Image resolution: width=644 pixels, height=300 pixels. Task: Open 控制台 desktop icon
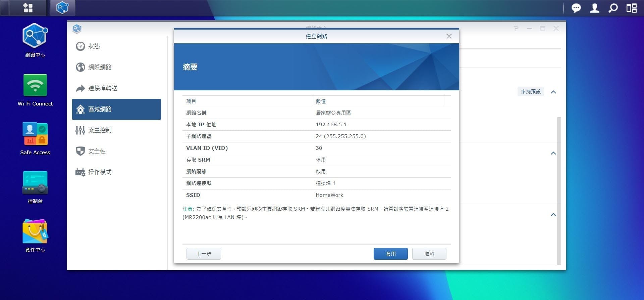point(35,187)
